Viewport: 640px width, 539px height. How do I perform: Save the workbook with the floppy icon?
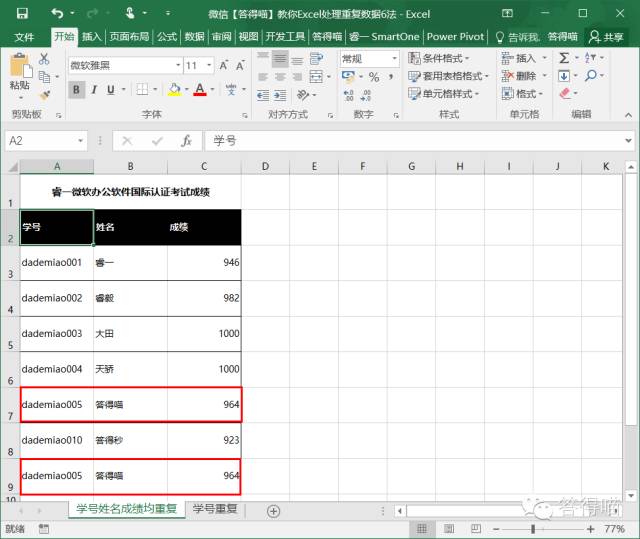[x=22, y=13]
